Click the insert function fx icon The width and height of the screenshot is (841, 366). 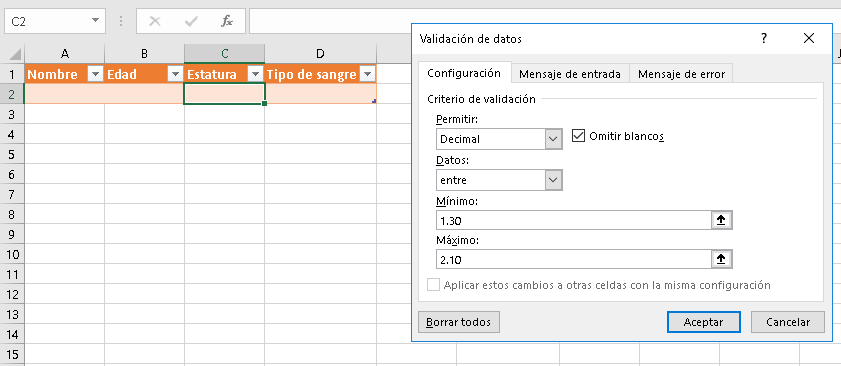(227, 21)
